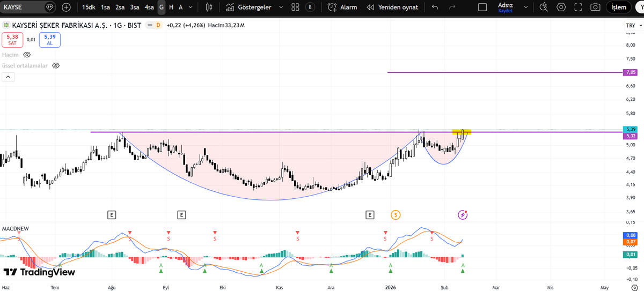Open time axis settings gear at bottom right

pos(634,287)
